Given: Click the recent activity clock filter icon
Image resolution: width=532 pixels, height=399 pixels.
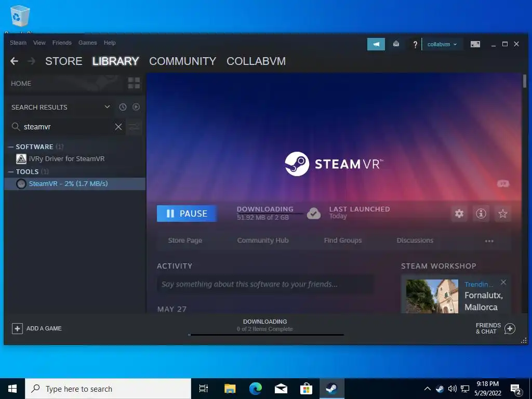Looking at the screenshot, I should [x=123, y=107].
